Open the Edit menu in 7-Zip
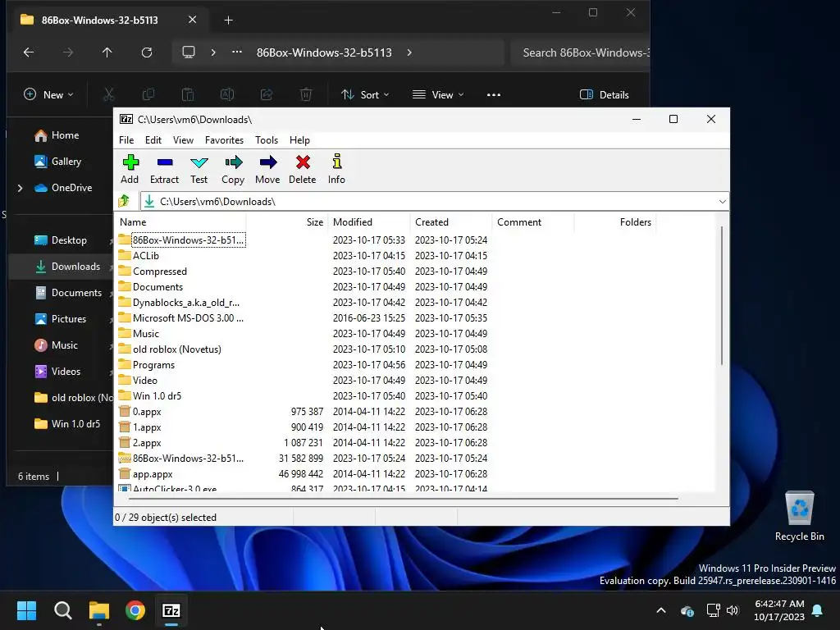Image resolution: width=840 pixels, height=630 pixels. [153, 139]
